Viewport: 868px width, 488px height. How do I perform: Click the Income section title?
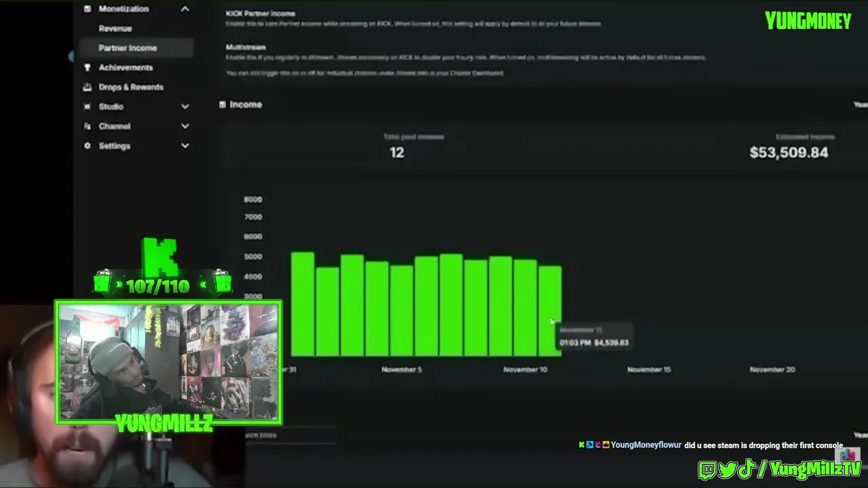(245, 104)
